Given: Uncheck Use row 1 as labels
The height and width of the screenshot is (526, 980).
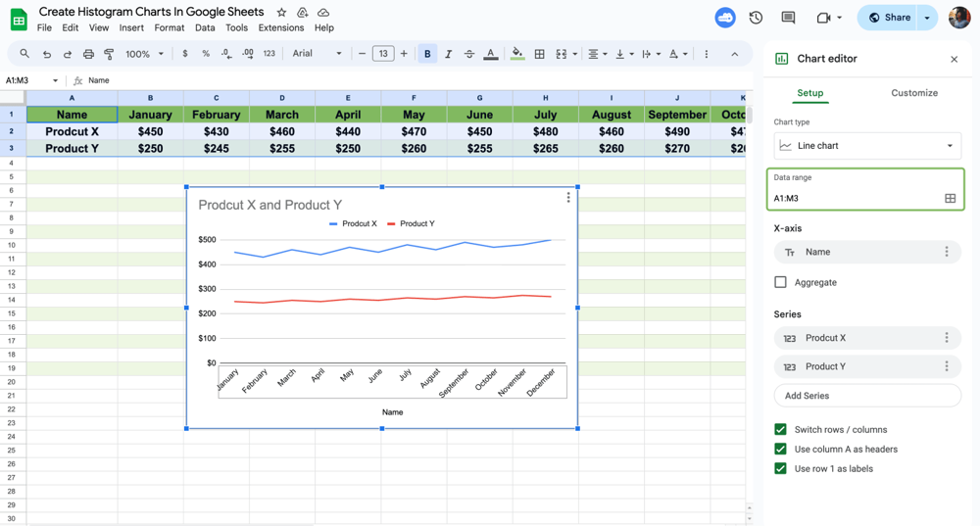Looking at the screenshot, I should pyautogui.click(x=781, y=468).
